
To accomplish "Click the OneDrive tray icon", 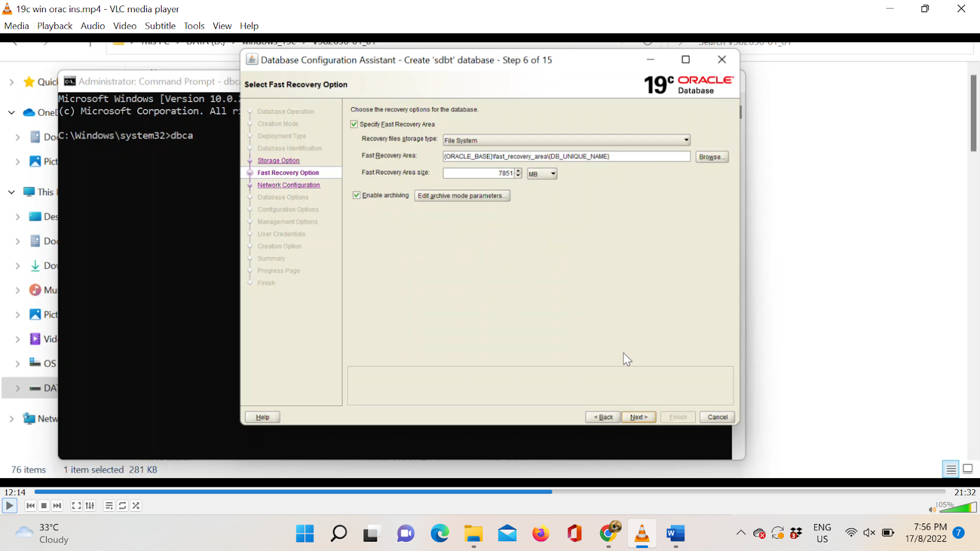I will coord(759,533).
